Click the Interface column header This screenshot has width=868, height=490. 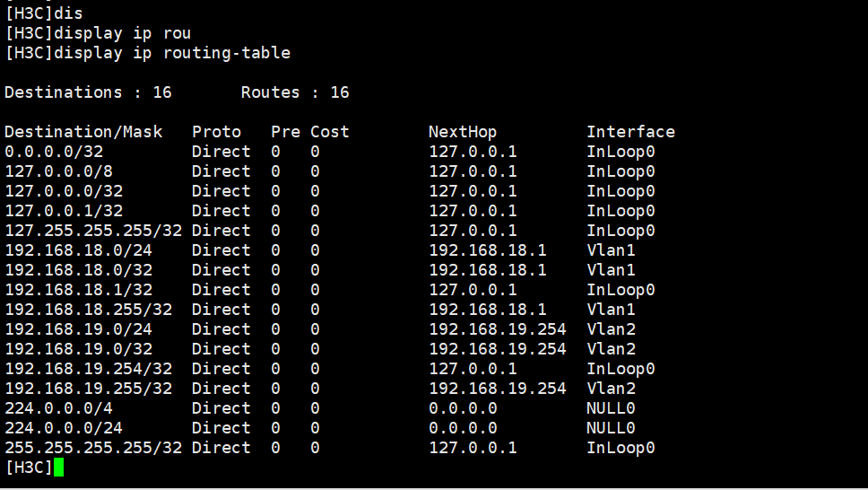click(x=630, y=132)
